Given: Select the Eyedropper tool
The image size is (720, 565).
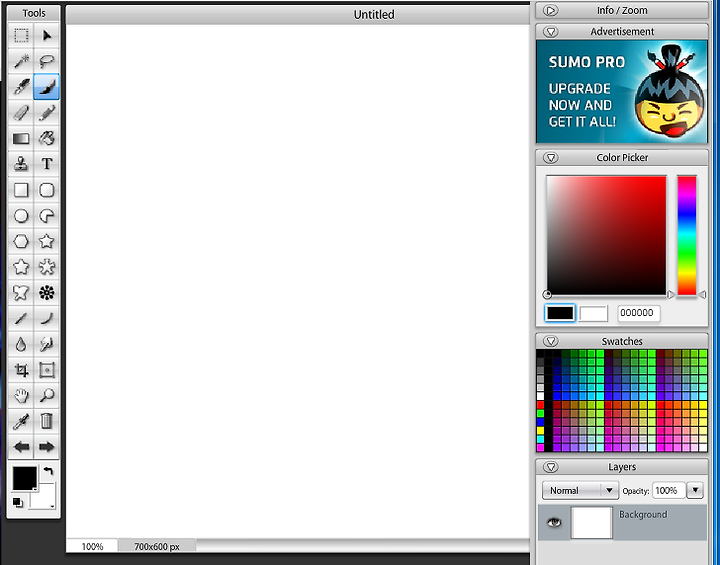Looking at the screenshot, I should (x=21, y=421).
